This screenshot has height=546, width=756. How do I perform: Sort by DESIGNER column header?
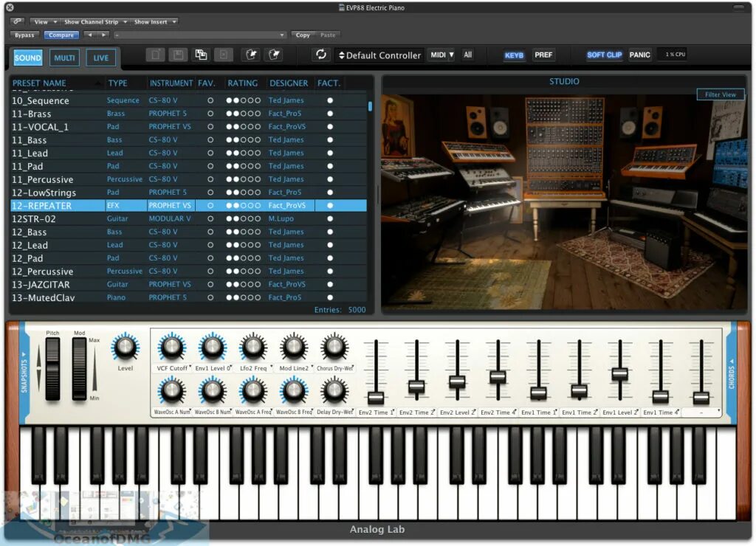coord(289,83)
